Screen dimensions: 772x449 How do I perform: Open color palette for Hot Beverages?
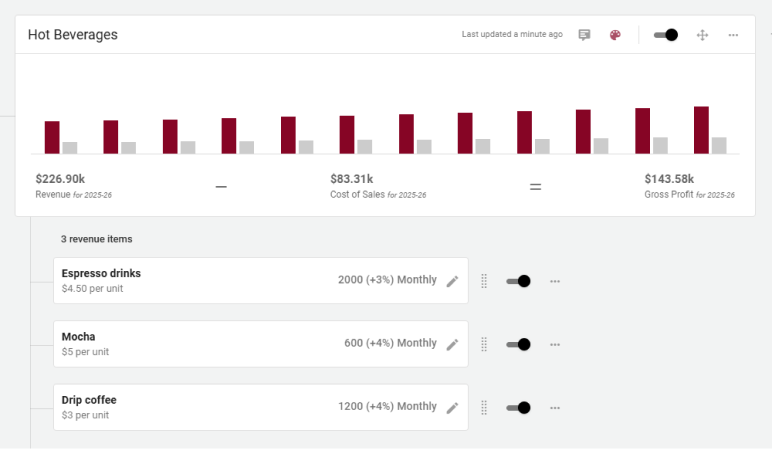click(x=615, y=35)
